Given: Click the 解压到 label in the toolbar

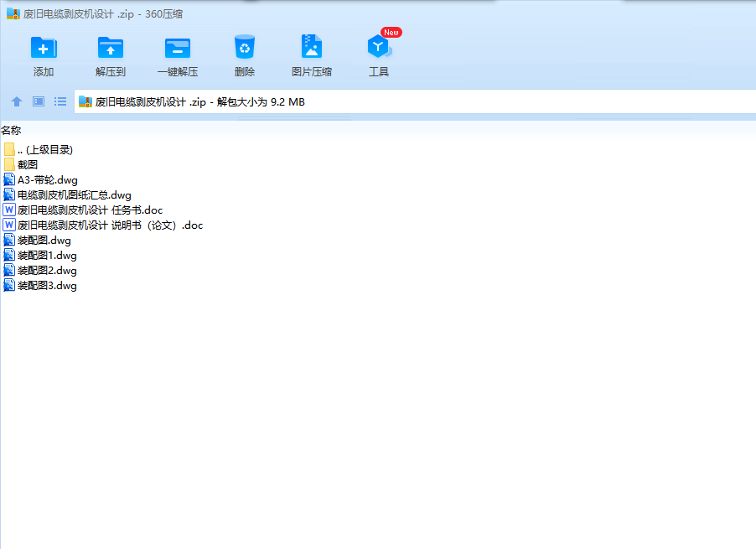Looking at the screenshot, I should (111, 72).
